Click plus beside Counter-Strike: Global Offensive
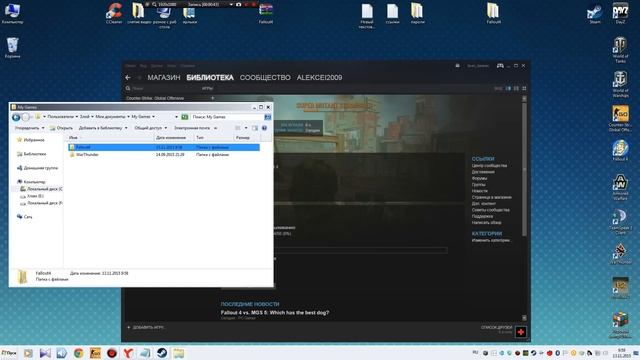640x360 pixels. [x=212, y=98]
